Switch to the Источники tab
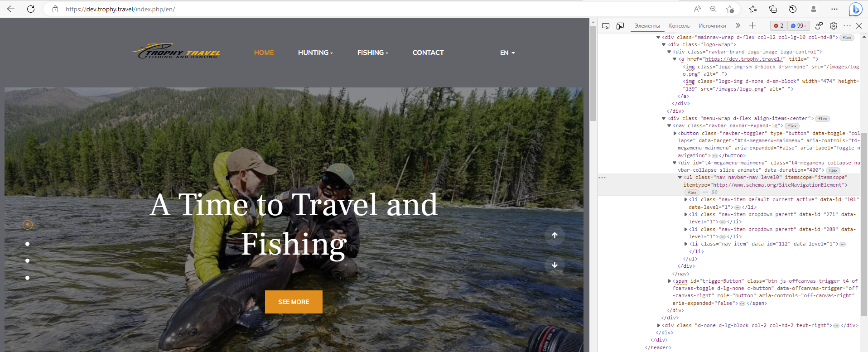The height and width of the screenshot is (352, 868). click(712, 26)
